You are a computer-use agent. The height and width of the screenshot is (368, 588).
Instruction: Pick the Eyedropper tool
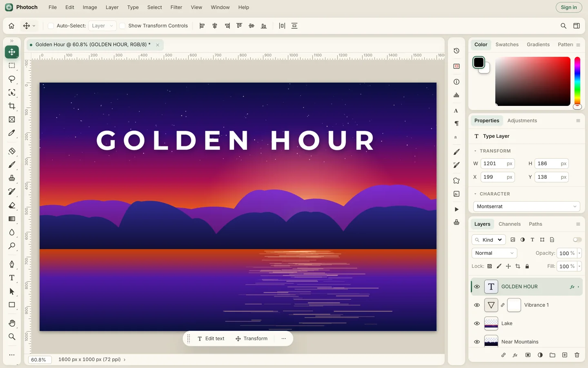tap(12, 133)
